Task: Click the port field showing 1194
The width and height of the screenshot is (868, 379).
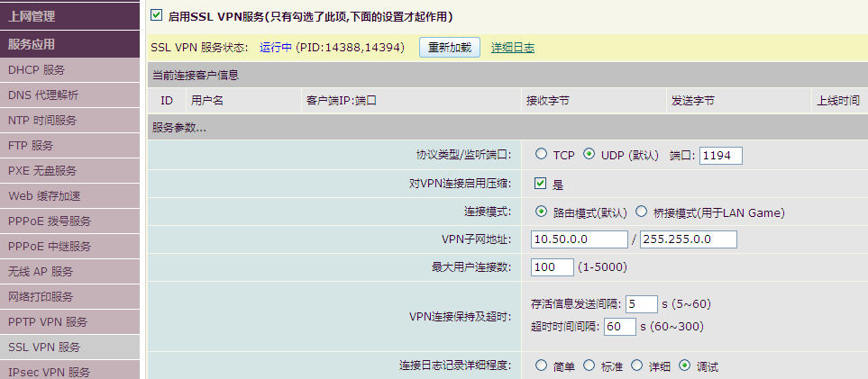Action: tap(720, 155)
